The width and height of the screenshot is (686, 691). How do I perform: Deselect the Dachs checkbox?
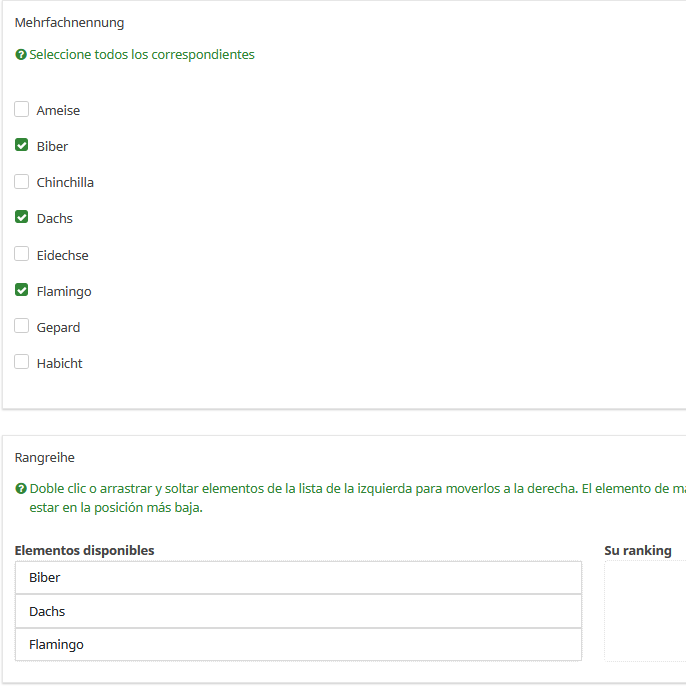point(22,218)
